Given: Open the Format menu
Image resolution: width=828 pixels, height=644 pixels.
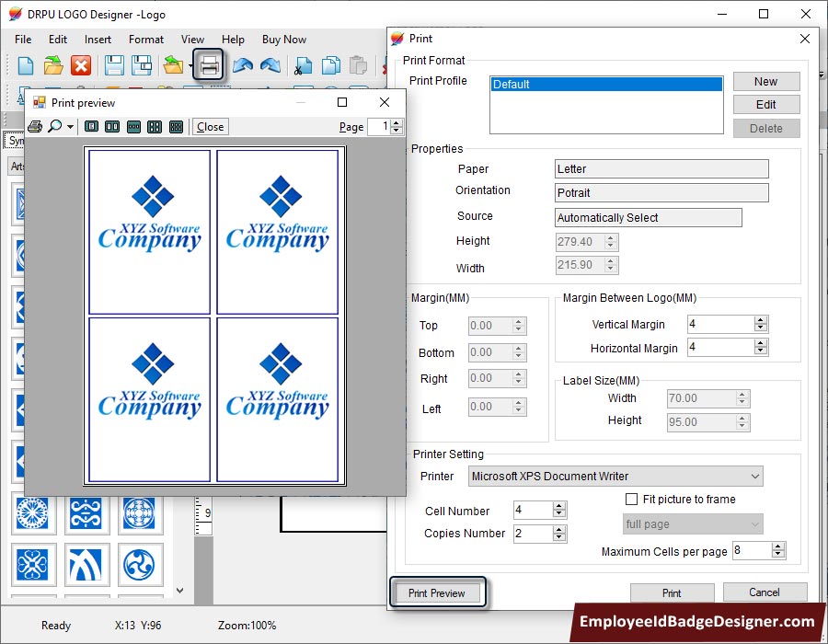Looking at the screenshot, I should (145, 40).
